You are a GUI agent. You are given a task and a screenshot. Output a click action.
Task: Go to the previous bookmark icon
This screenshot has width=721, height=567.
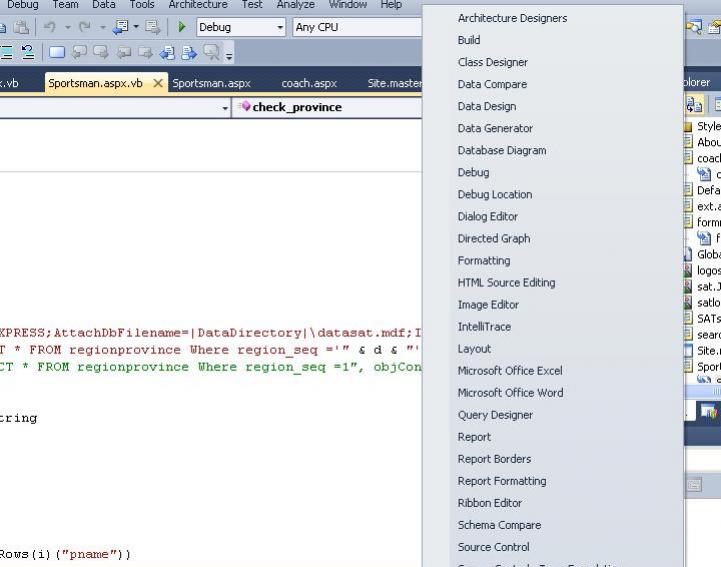pyautogui.click(x=79, y=52)
